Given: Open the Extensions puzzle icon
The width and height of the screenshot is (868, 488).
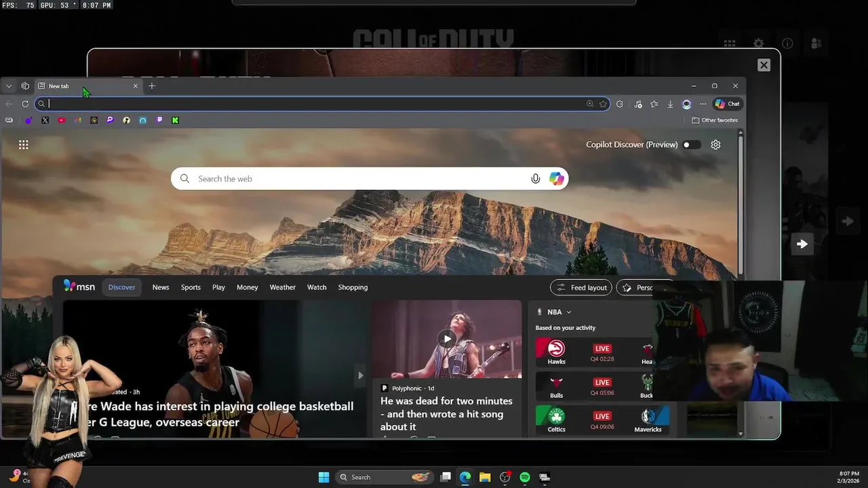Looking at the screenshot, I should tap(620, 104).
